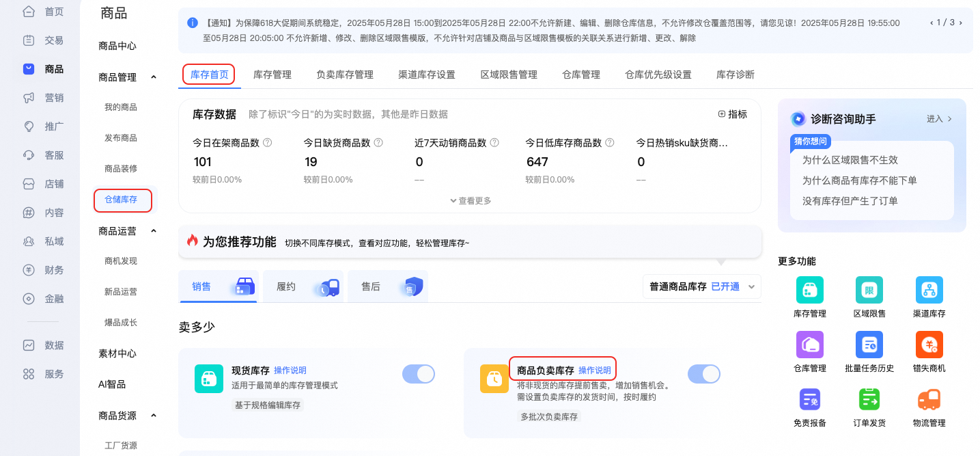Open the 财务 yen icon

coord(29,270)
